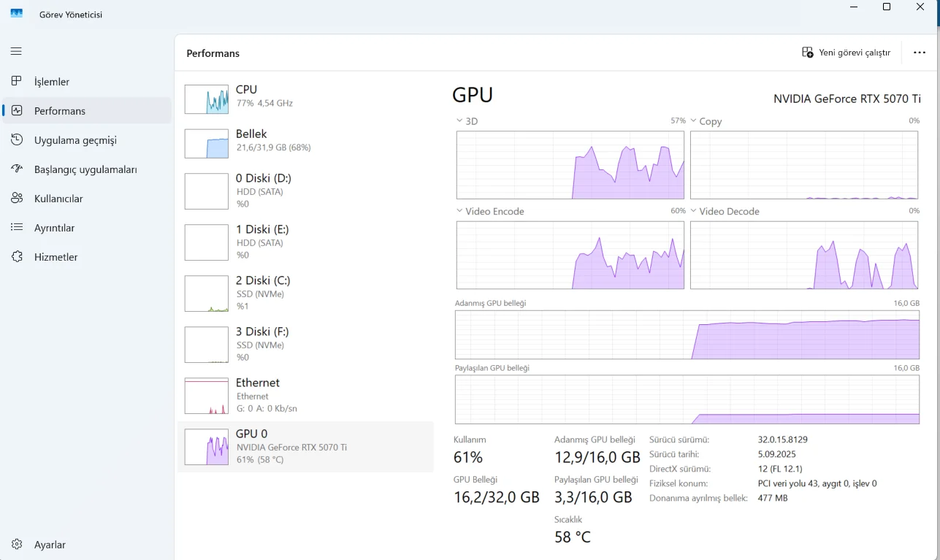This screenshot has height=560, width=940.
Task: Open the Kullanıcılar users icon
Action: pyautogui.click(x=18, y=199)
